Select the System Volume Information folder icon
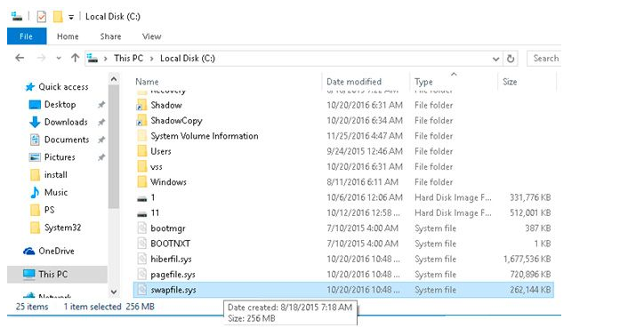 [141, 136]
